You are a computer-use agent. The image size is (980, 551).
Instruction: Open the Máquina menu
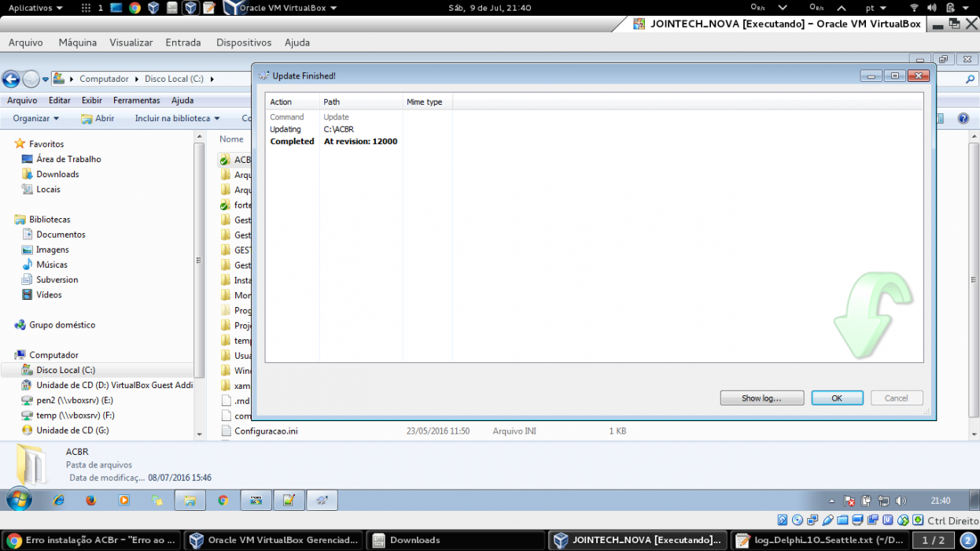77,43
